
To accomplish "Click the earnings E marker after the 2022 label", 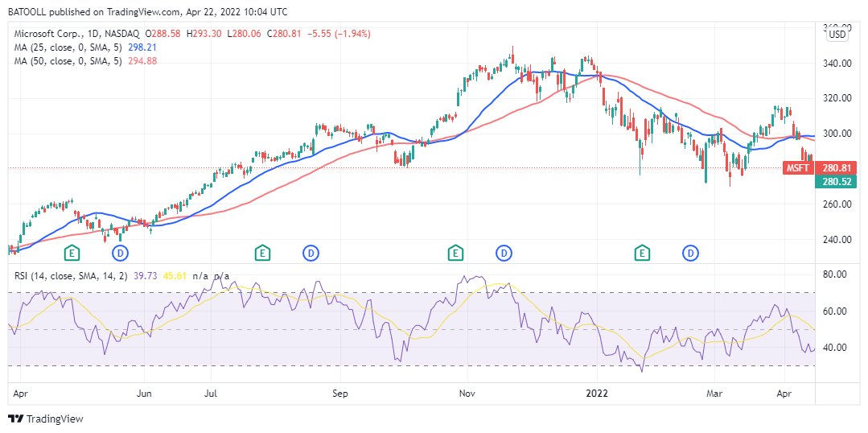I will (x=642, y=253).
